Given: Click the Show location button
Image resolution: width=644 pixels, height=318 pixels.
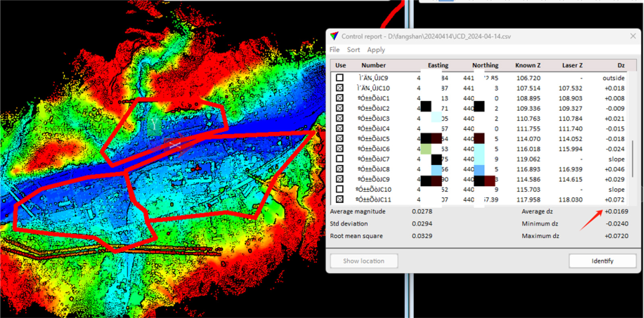Looking at the screenshot, I should point(364,261).
